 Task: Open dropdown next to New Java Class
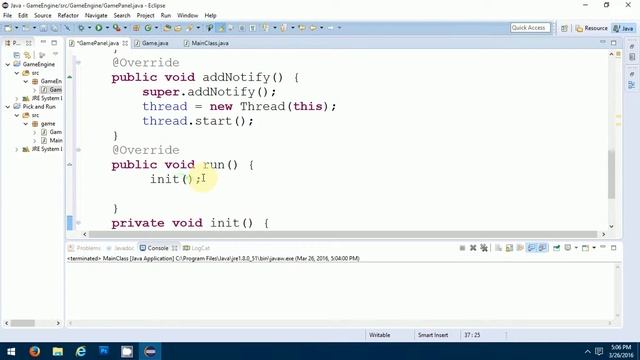pos(156,28)
